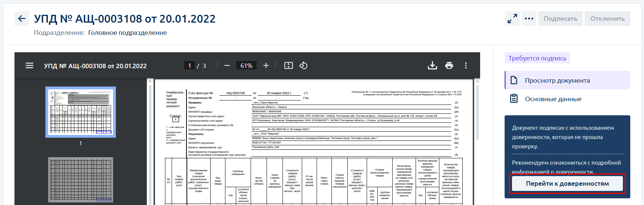This screenshot has height=205, width=644.
Task: Zoom in with the plus icon
Action: (266, 66)
